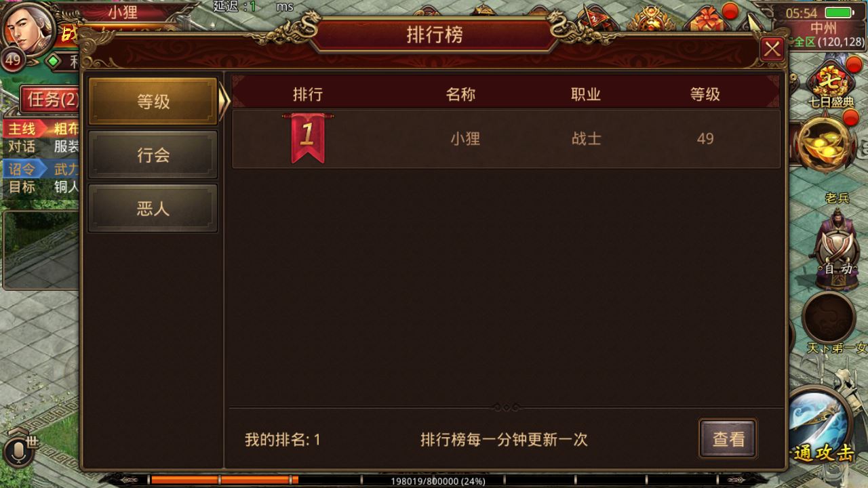Close the 排行榜 window
Screen dimensions: 868x488
772,49
